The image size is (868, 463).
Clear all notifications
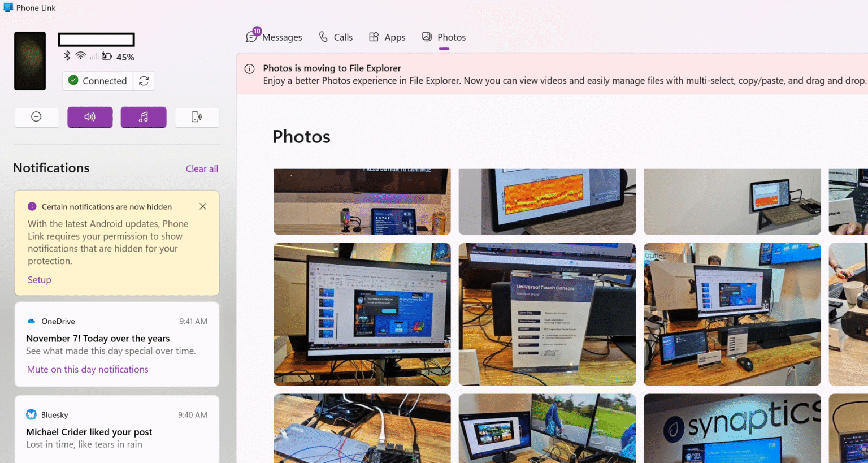pos(202,168)
